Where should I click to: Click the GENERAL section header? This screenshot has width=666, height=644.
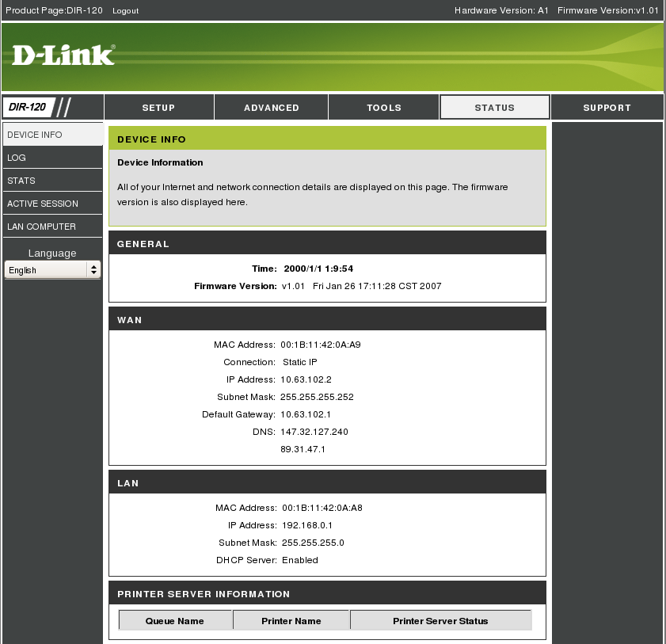click(x=327, y=244)
